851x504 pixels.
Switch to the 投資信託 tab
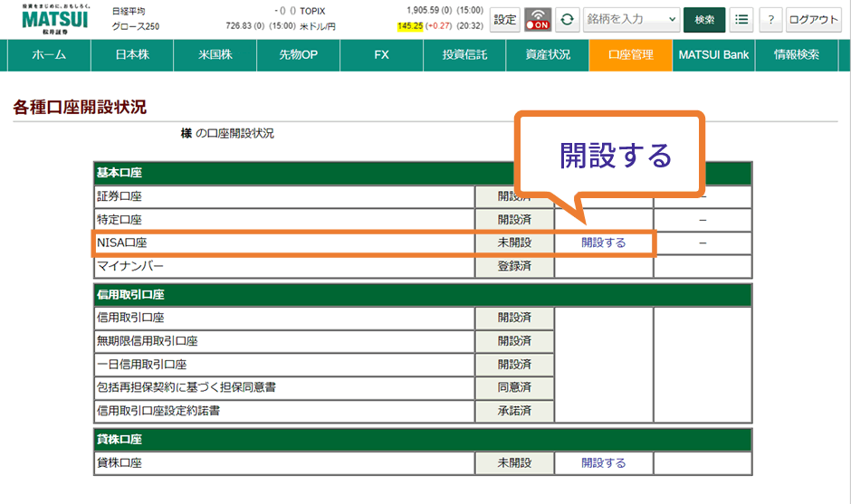coord(464,55)
